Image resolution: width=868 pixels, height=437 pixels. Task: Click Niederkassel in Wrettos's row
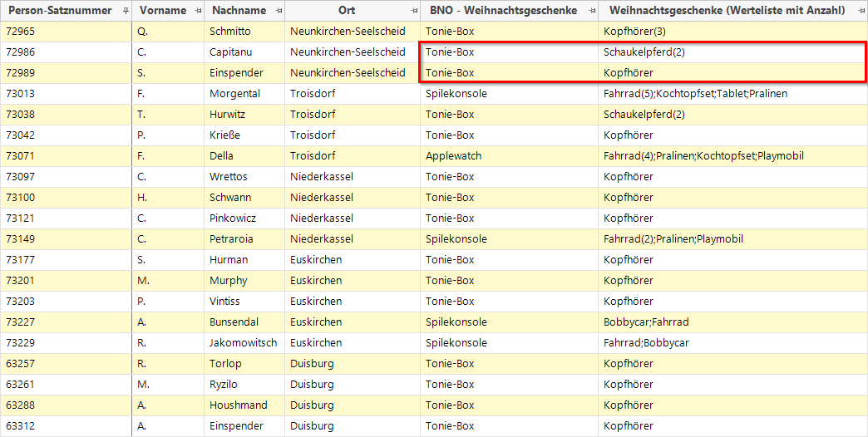pyautogui.click(x=322, y=176)
